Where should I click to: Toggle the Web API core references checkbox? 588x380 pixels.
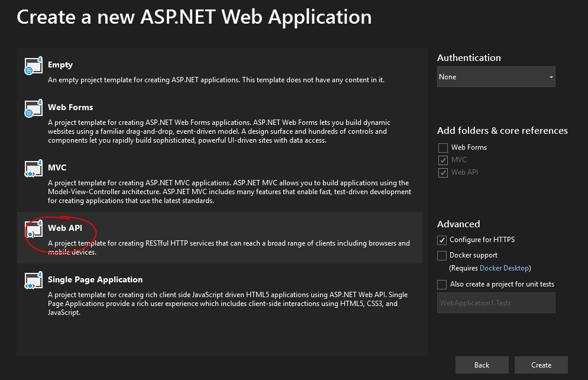point(443,173)
